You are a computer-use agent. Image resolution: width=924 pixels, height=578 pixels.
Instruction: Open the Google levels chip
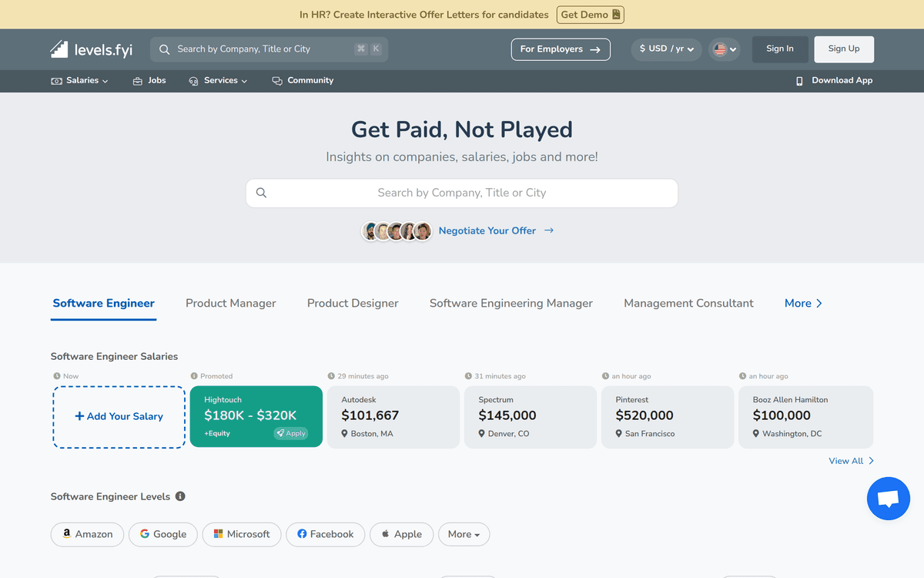(163, 534)
